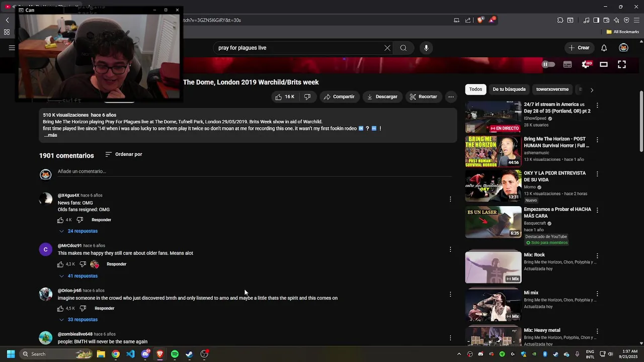Open the Recortar clip tool
Viewport: 644px width, 362px height.
pyautogui.click(x=423, y=97)
